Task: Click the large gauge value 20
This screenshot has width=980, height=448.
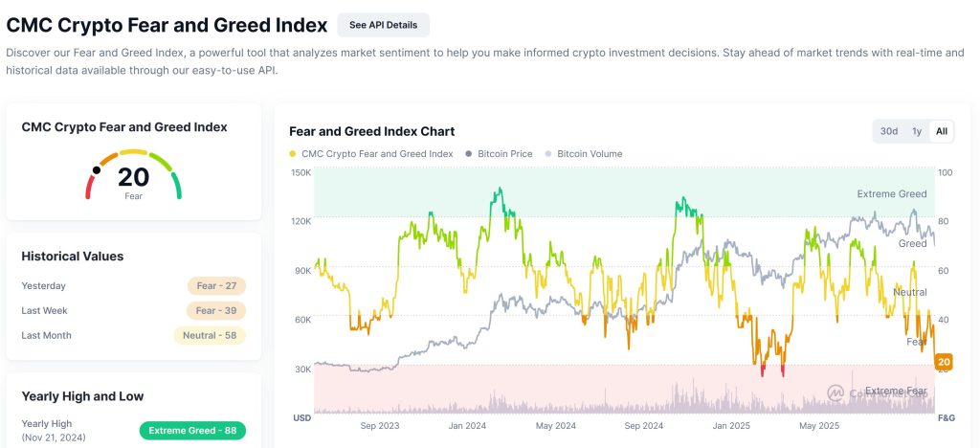Action: click(134, 177)
